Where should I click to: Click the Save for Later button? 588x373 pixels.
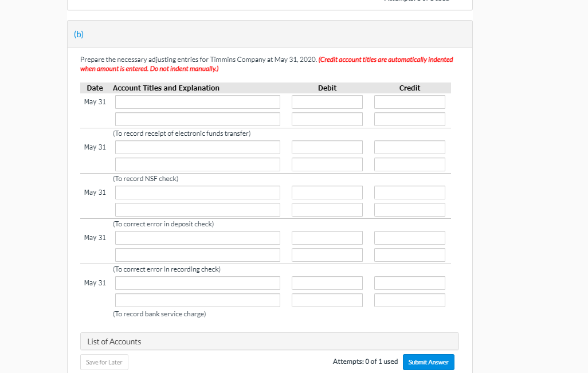(x=104, y=362)
